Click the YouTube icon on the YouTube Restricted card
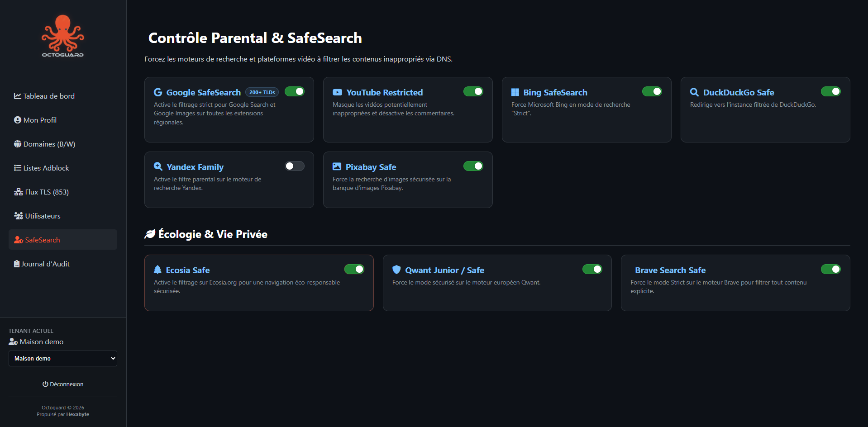Viewport: 868px width, 427px height. click(337, 92)
